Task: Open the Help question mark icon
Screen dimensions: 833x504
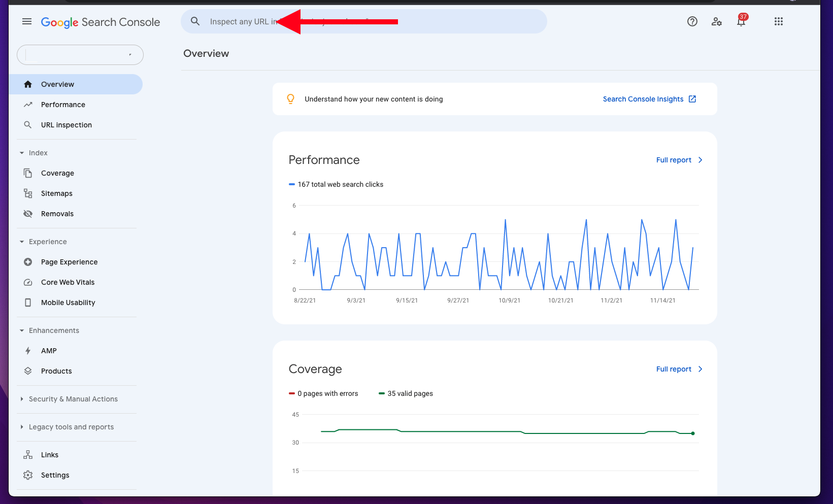Action: (692, 21)
